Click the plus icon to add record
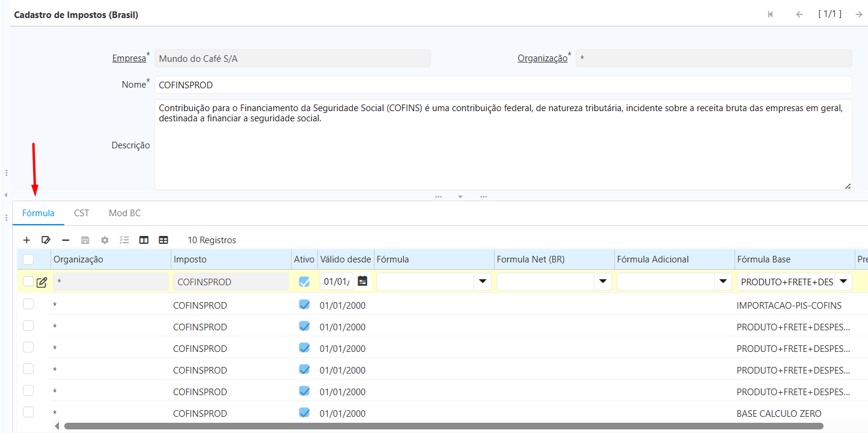This screenshot has width=868, height=433. pos(26,240)
